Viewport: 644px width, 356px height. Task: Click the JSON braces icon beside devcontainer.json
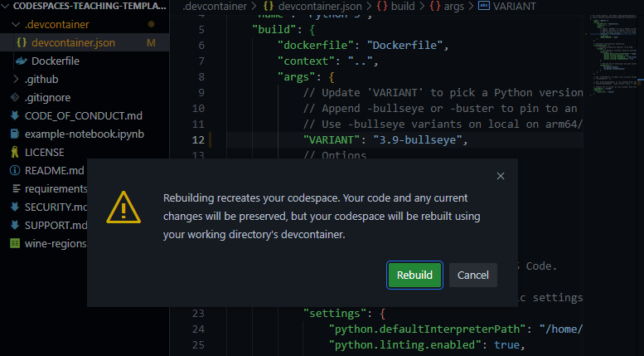[22, 43]
